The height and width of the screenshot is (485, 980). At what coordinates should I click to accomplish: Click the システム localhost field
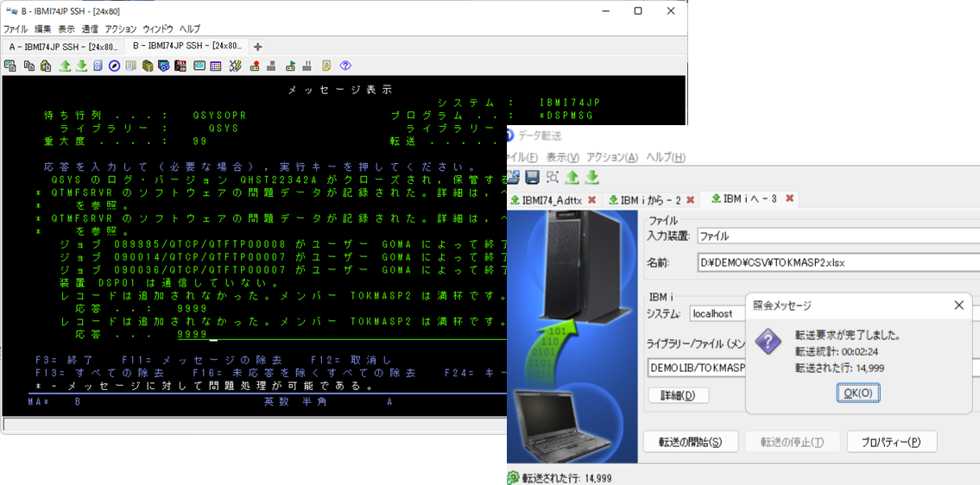point(718,314)
